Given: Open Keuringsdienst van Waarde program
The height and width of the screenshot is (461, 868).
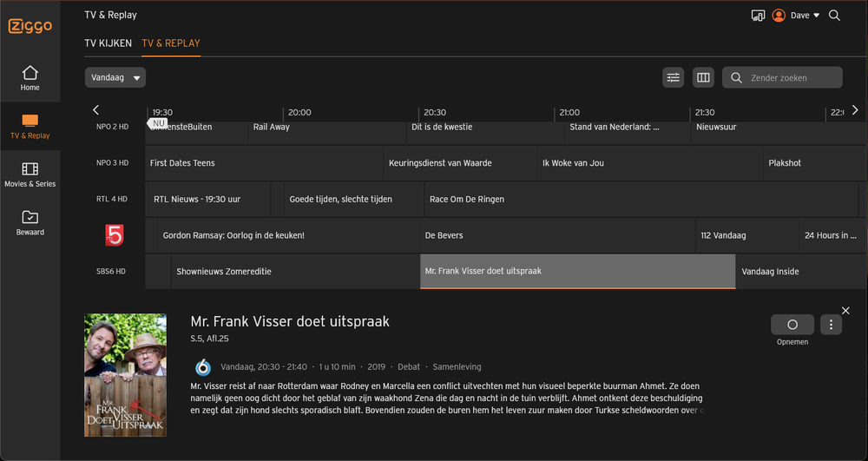Looking at the screenshot, I should tap(461, 162).
